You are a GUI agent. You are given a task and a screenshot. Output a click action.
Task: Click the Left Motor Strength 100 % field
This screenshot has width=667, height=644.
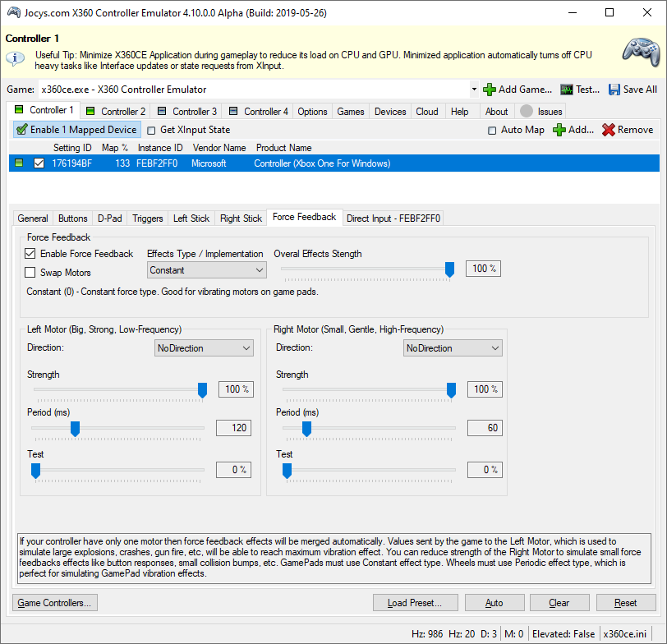(x=236, y=389)
